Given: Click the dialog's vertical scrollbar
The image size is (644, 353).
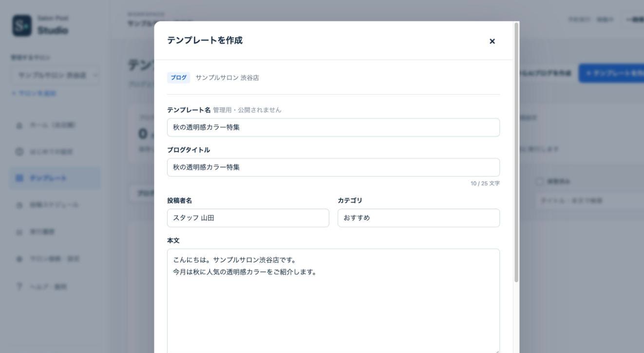Looking at the screenshot, I should [516, 152].
